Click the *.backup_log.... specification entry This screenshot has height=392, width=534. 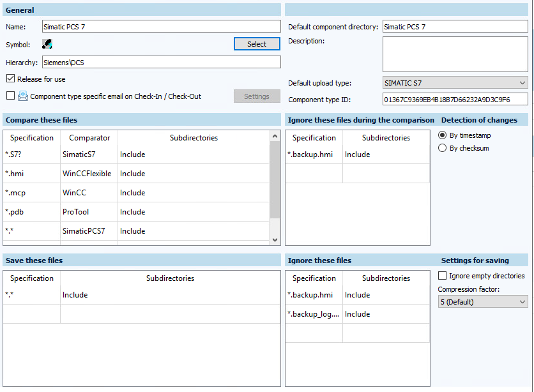coord(314,314)
